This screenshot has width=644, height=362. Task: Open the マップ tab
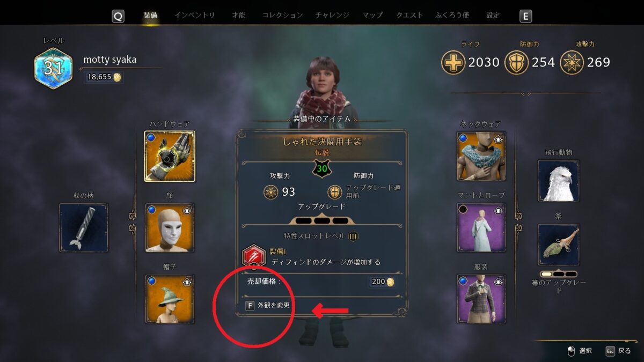(x=372, y=15)
